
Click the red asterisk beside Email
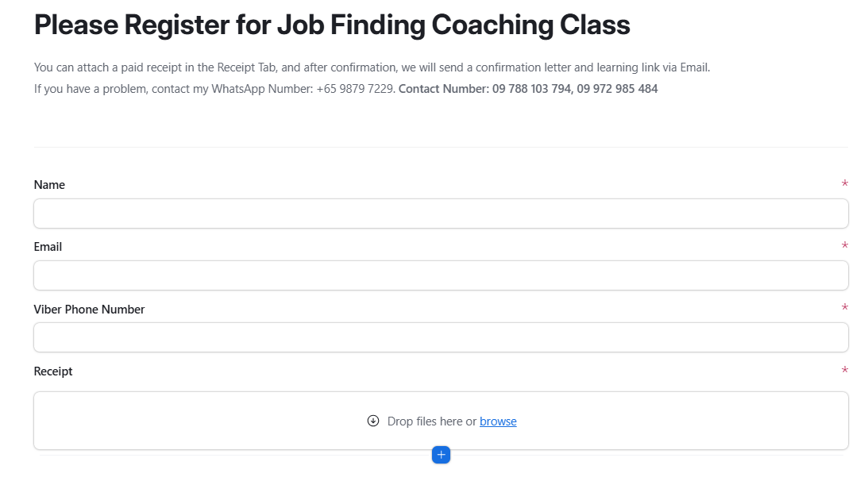[844, 247]
